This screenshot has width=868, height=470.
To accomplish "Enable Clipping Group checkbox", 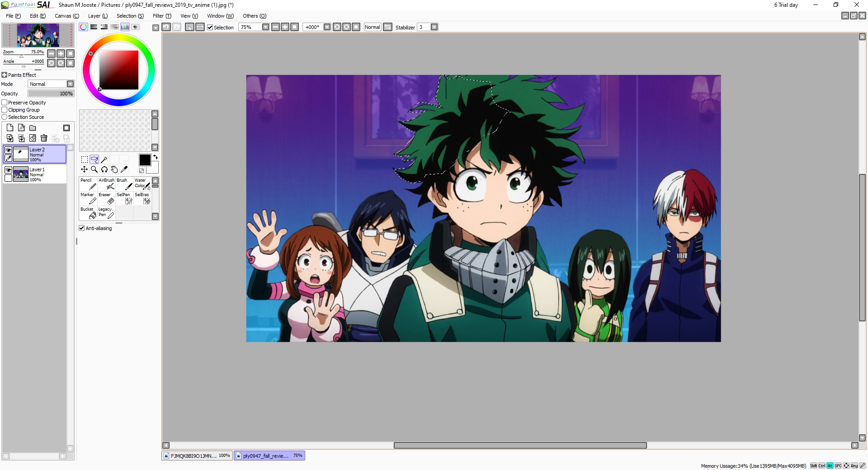I will coord(5,110).
